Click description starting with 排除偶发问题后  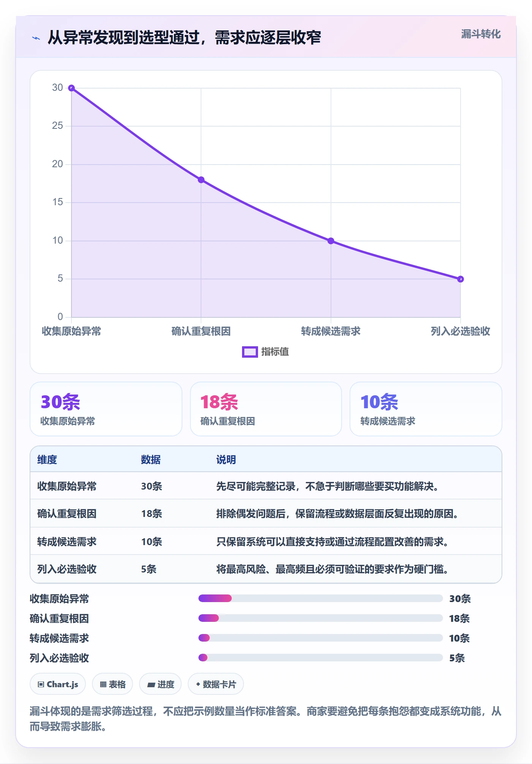click(x=337, y=514)
